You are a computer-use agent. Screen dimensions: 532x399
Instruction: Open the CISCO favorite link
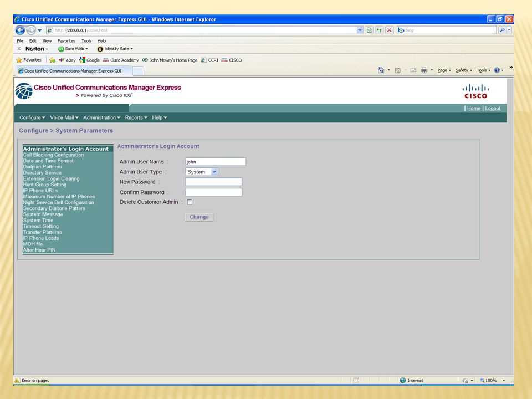tap(232, 60)
